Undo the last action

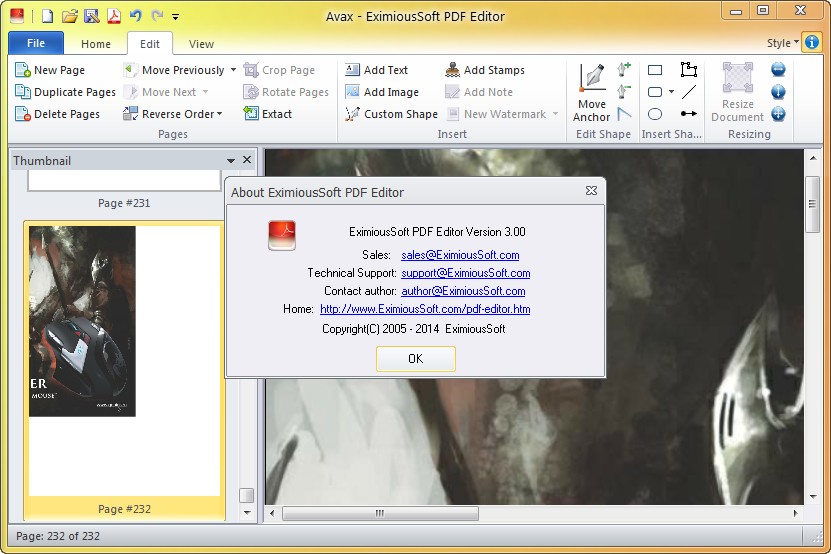click(x=136, y=16)
